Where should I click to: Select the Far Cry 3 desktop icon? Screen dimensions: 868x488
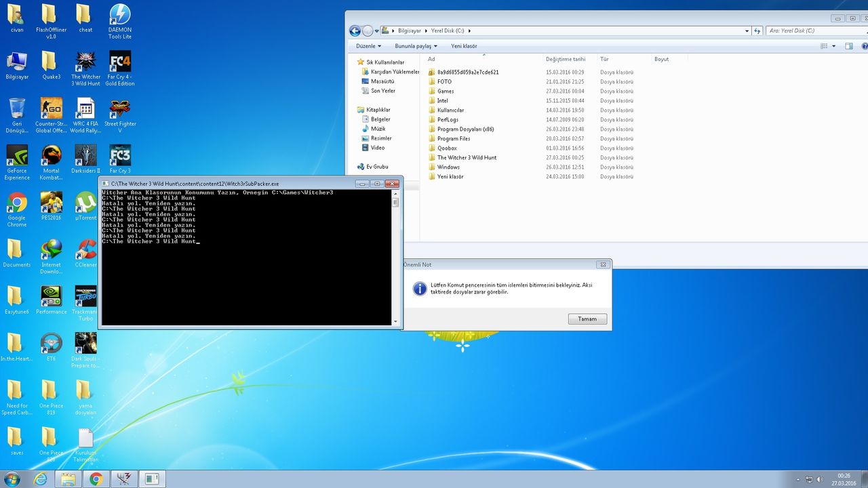point(120,159)
